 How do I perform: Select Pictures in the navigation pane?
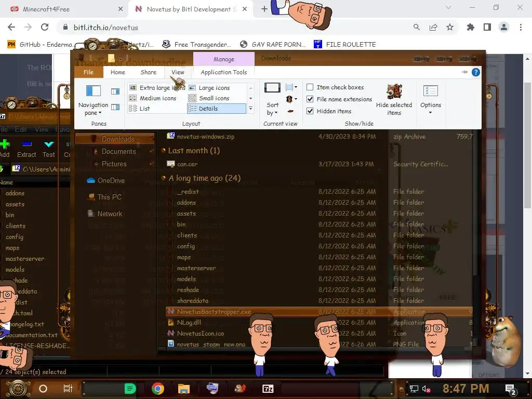coord(115,164)
